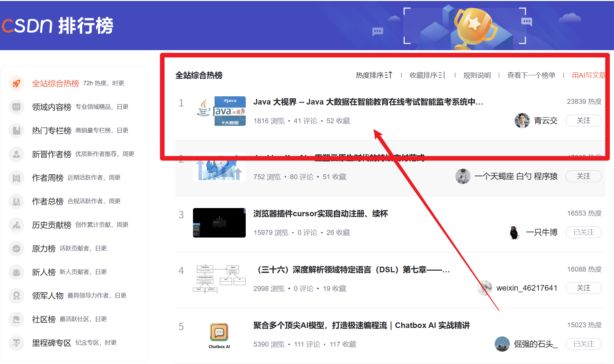Open 新人榜 in sidebar

pos(44,272)
